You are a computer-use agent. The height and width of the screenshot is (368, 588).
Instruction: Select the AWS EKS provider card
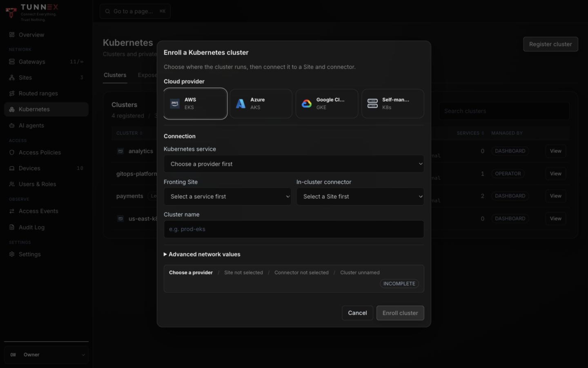196,104
